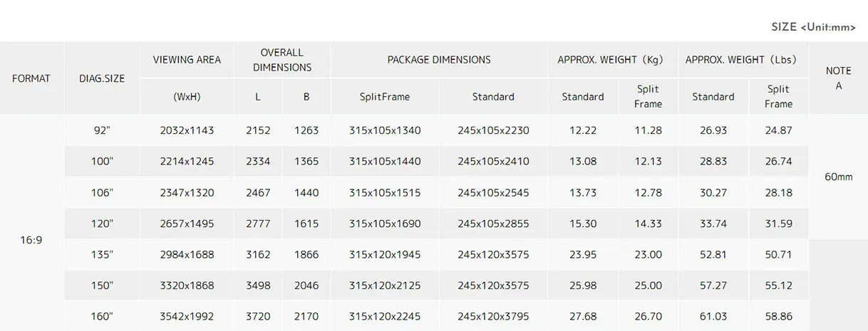Click the 92" diagonal size cell
The image size is (868, 331).
click(102, 131)
